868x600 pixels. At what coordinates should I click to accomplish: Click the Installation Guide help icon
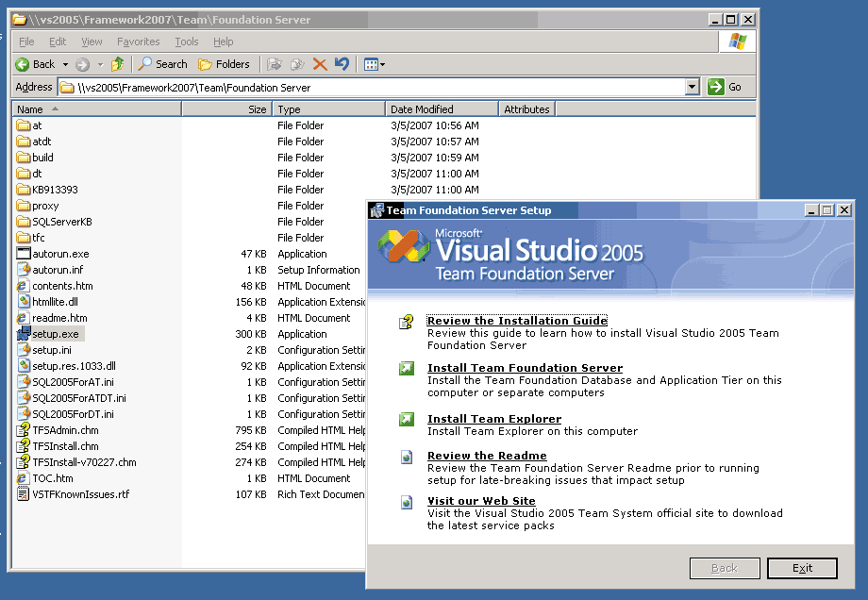click(407, 322)
